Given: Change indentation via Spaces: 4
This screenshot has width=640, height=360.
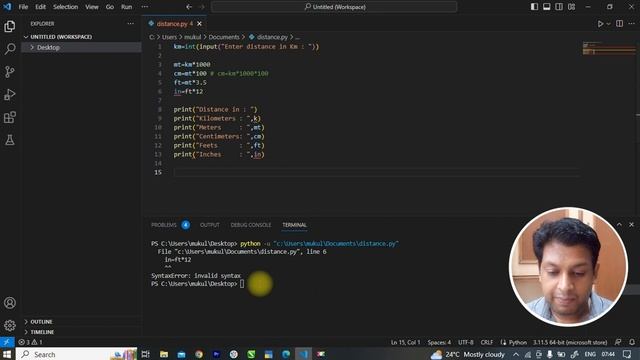Looking at the screenshot, I should [x=439, y=342].
